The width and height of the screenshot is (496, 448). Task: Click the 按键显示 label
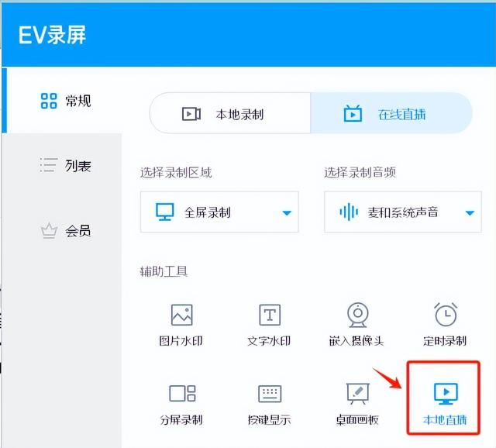click(x=269, y=420)
